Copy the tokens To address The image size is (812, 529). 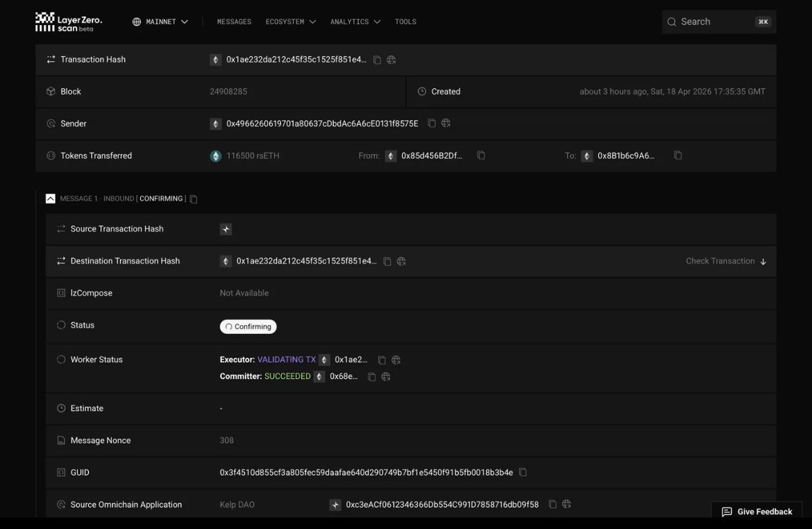pos(678,156)
